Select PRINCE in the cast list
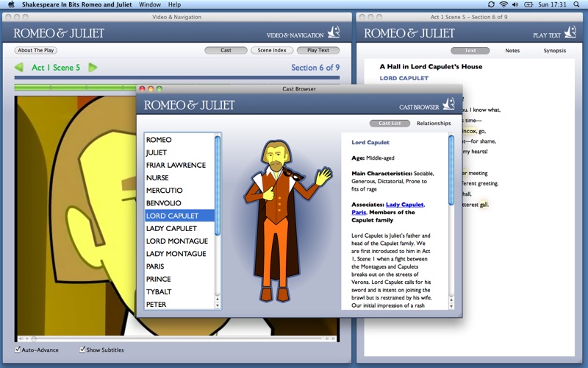 pyautogui.click(x=179, y=279)
